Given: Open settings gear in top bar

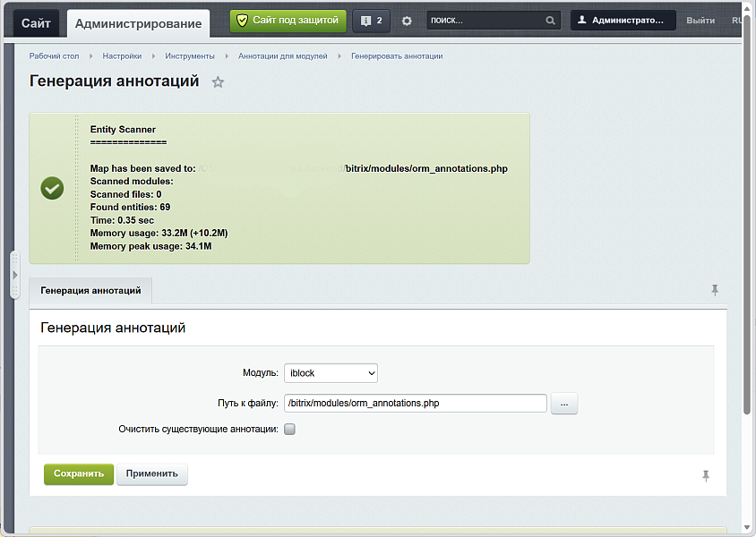Looking at the screenshot, I should [407, 21].
